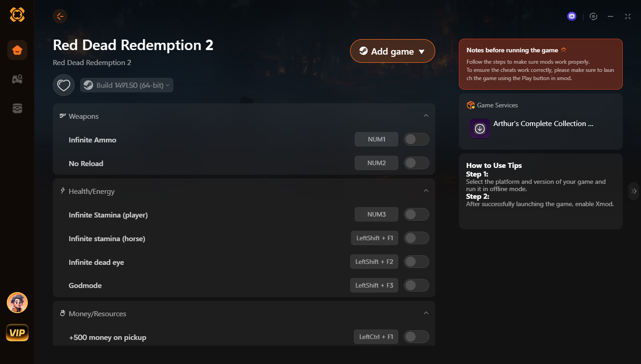Open settings hexagon icon in top bar

593,16
